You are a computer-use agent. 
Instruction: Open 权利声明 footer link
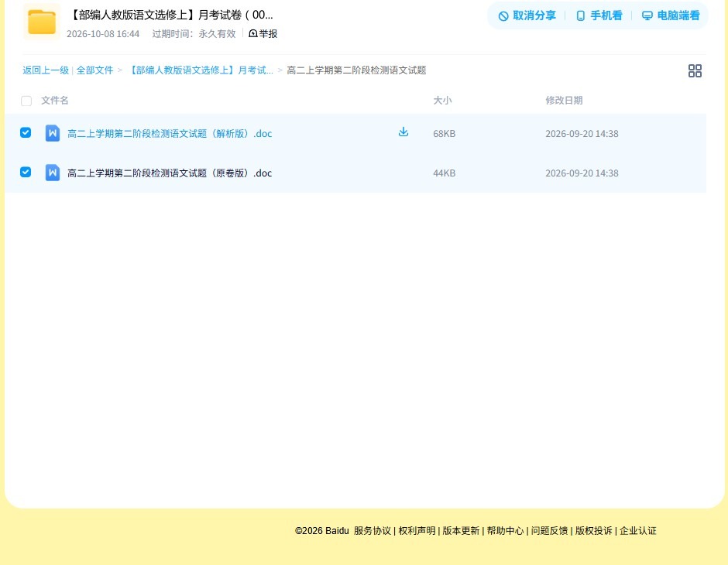pyautogui.click(x=417, y=531)
